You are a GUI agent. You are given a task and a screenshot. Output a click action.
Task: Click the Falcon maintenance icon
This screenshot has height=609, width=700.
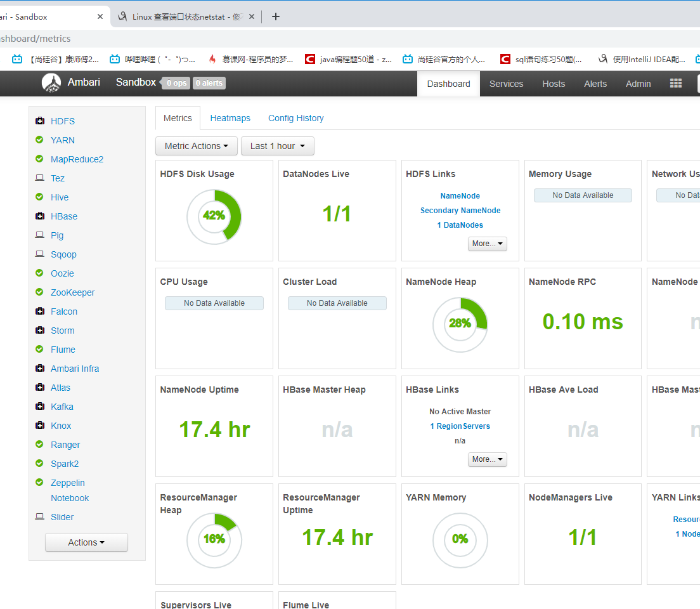[40, 311]
